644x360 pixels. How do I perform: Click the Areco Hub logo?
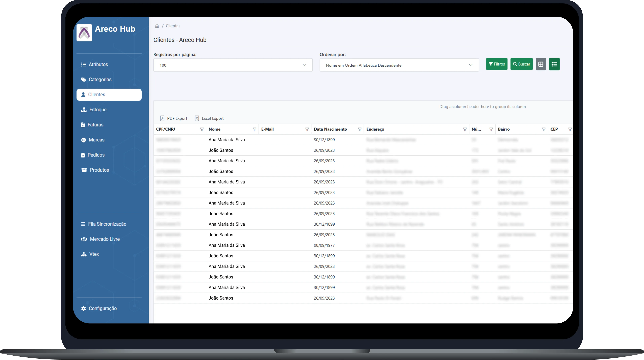click(x=84, y=33)
